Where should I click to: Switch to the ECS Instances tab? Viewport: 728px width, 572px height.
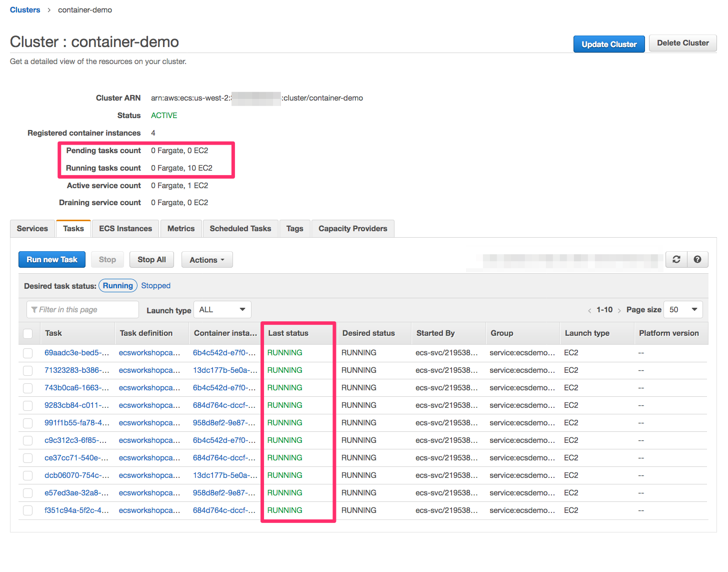click(125, 229)
